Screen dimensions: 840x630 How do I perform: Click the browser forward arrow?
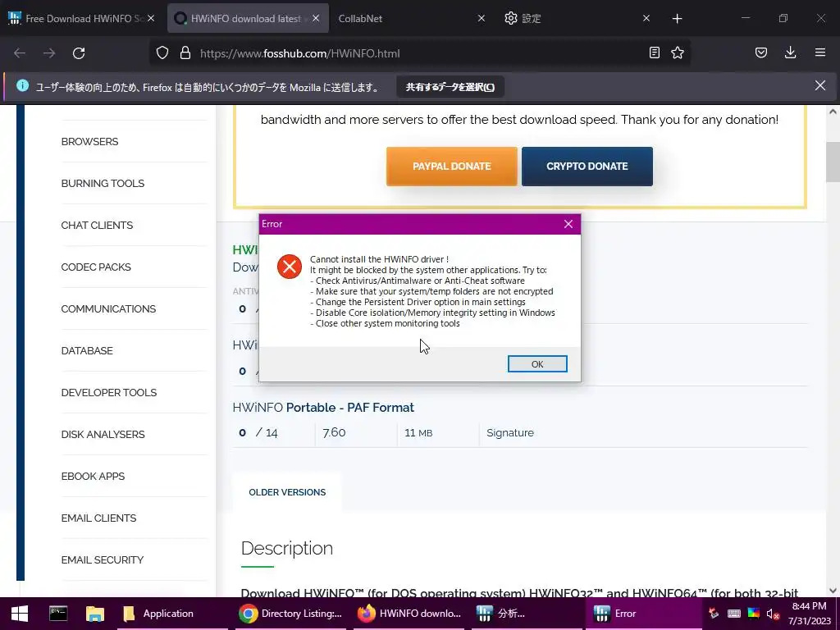pyautogui.click(x=49, y=53)
